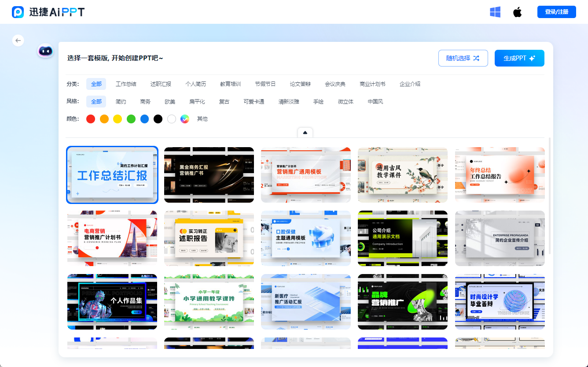Image resolution: width=588 pixels, height=367 pixels.
Task: Select the 商业计划书 category
Action: coord(372,84)
